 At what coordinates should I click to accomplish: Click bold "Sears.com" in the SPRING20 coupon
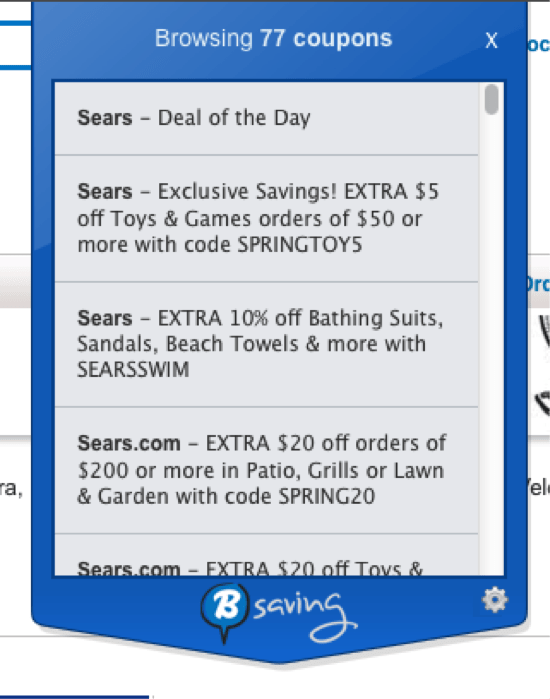[129, 443]
